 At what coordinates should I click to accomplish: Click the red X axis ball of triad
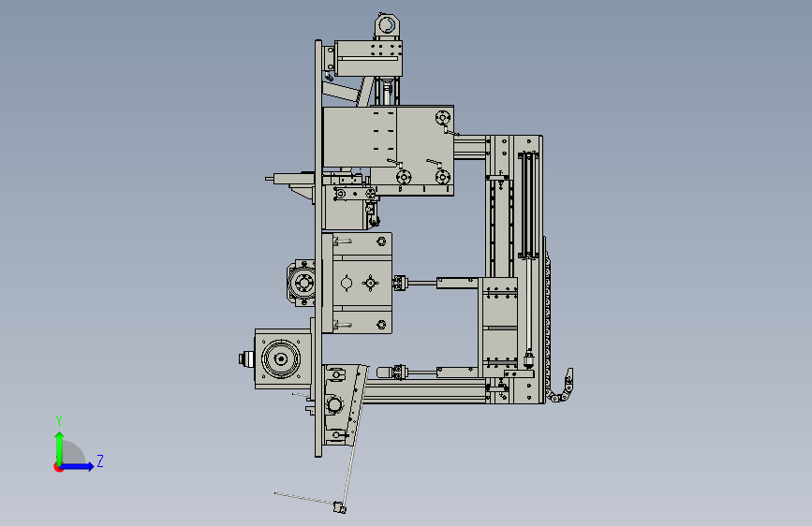tap(58, 467)
